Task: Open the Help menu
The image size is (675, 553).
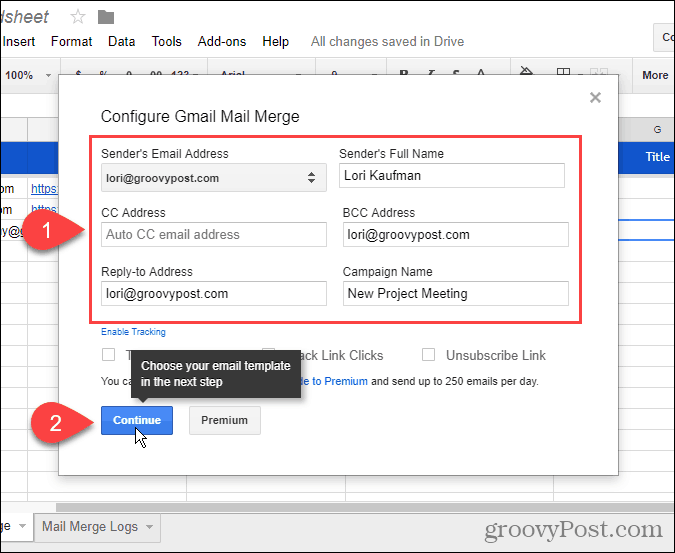Action: (276, 41)
